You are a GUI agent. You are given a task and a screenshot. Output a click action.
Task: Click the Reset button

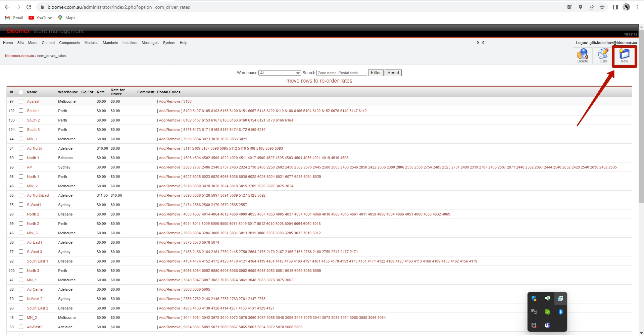pyautogui.click(x=393, y=73)
